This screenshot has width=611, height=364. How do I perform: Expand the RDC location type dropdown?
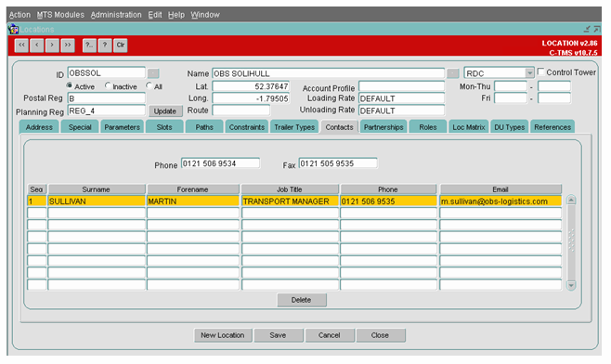point(529,72)
